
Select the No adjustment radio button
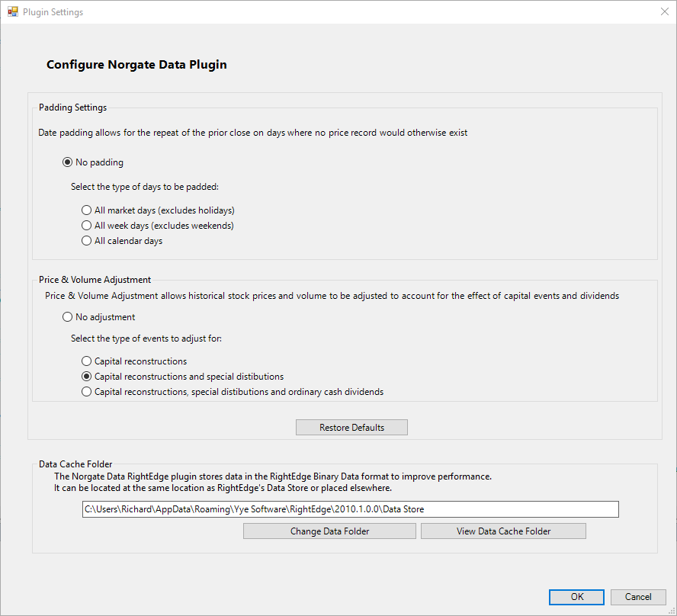pos(99,317)
